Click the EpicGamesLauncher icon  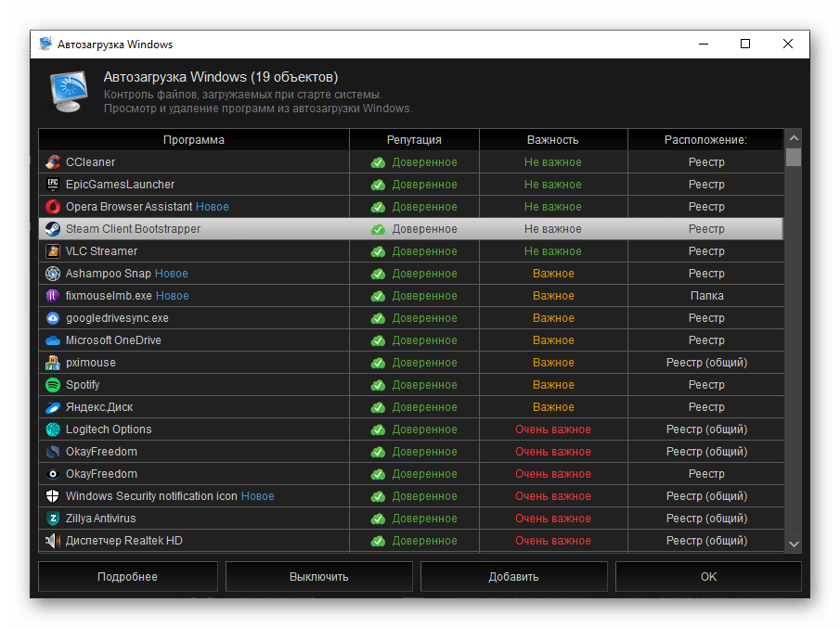pos(53,185)
